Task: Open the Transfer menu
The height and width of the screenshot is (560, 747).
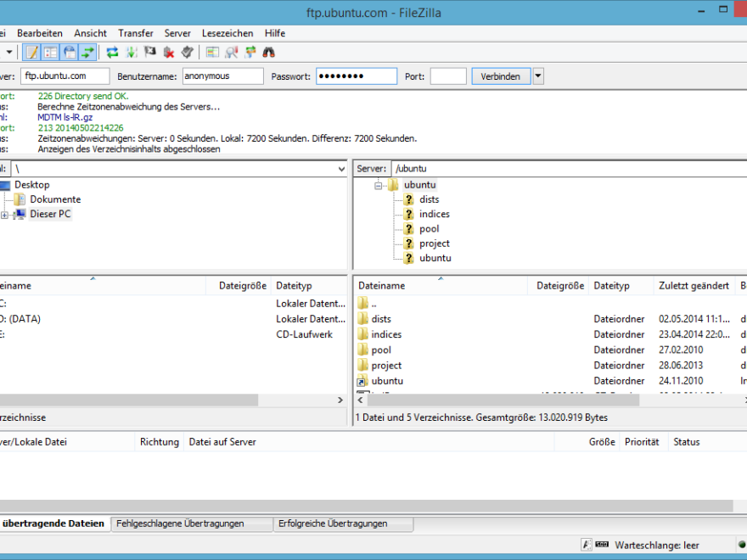Action: coord(136,33)
